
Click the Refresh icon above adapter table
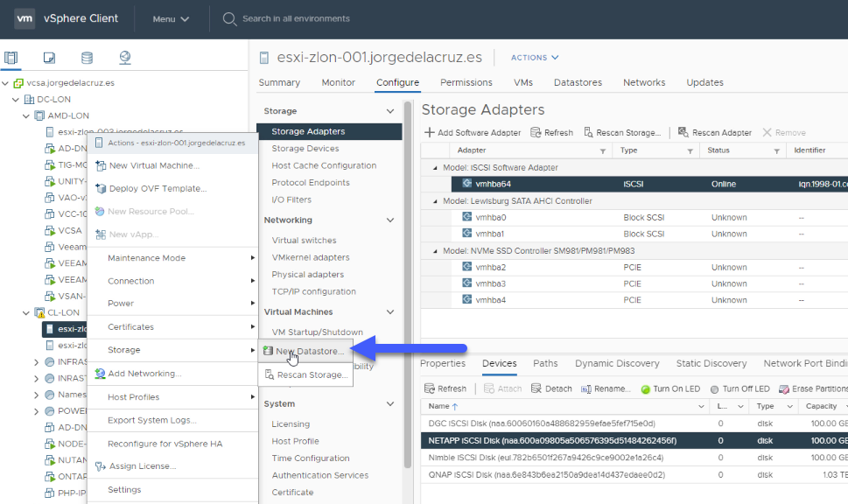click(x=536, y=132)
